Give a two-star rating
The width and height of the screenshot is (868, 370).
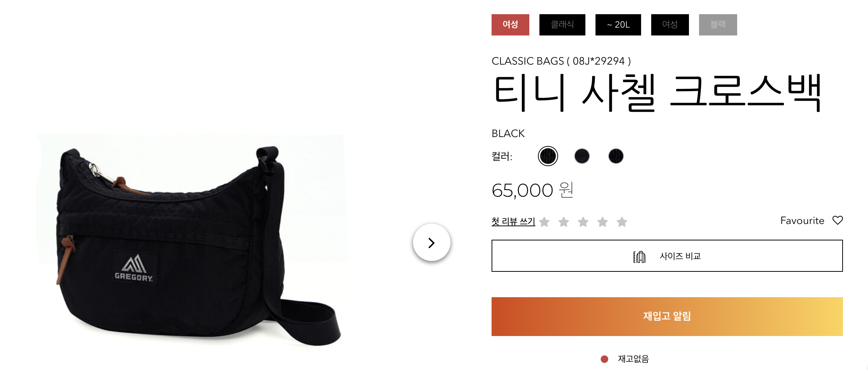[x=564, y=222]
